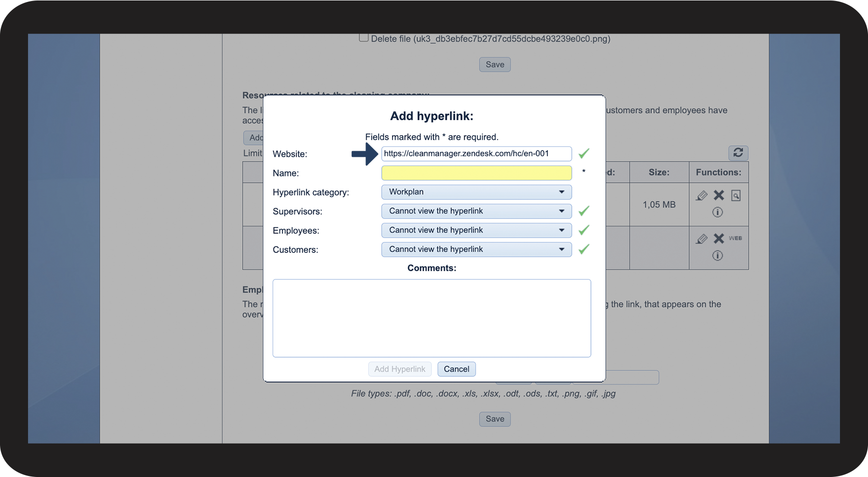The height and width of the screenshot is (477, 868).
Task: Show info for the WEB hyperlink row
Action: coord(718,255)
